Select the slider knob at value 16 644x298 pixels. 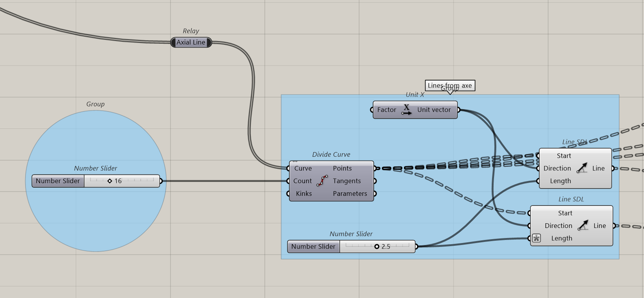110,181
